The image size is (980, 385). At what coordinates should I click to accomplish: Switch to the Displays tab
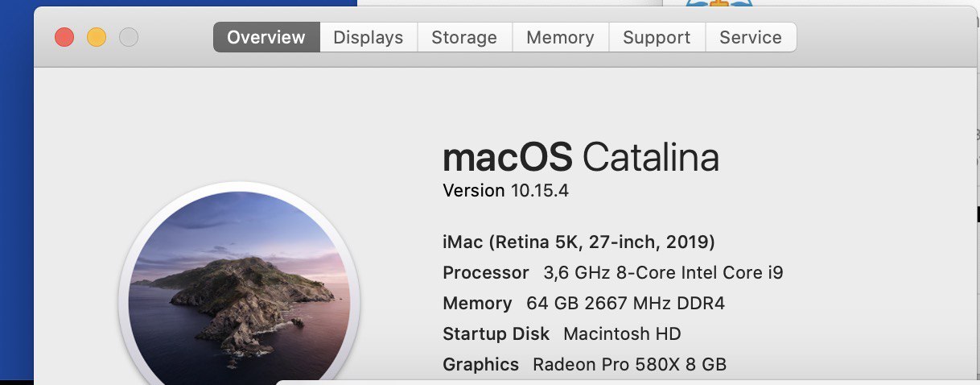(x=368, y=37)
